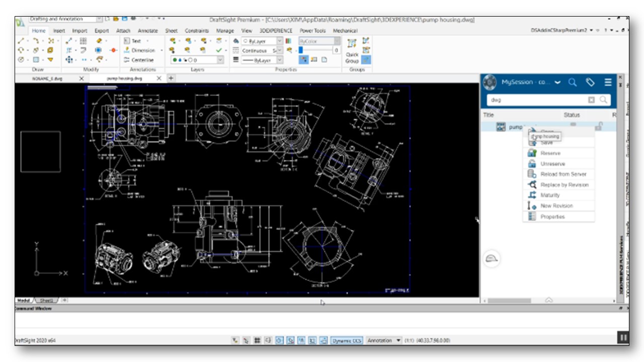644x362 pixels.
Task: Toggle ETrack in the status bar
Action: (x=301, y=340)
